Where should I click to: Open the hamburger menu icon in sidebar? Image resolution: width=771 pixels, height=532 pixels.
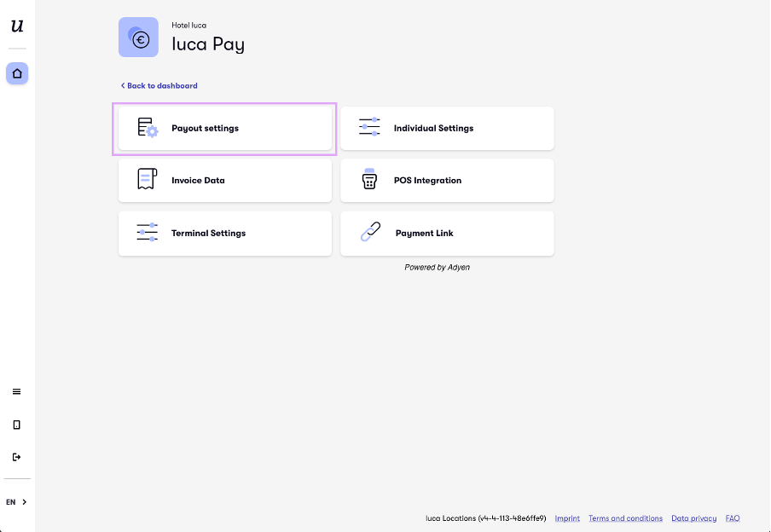pyautogui.click(x=17, y=391)
